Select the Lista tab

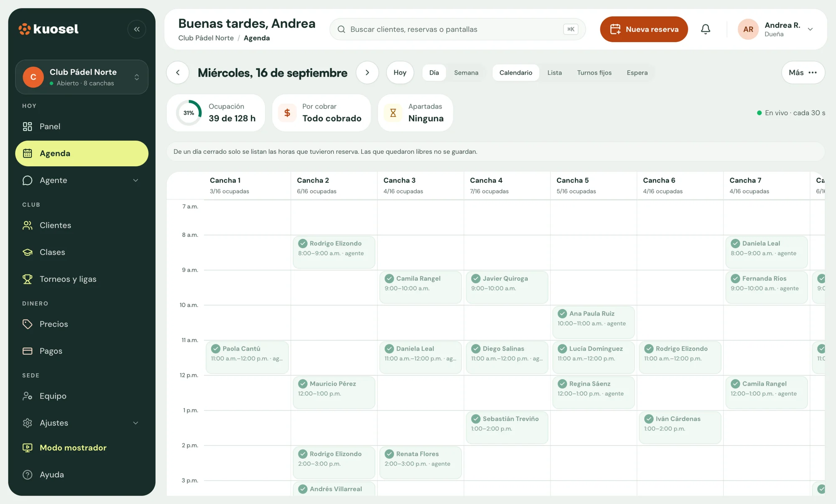click(x=555, y=73)
